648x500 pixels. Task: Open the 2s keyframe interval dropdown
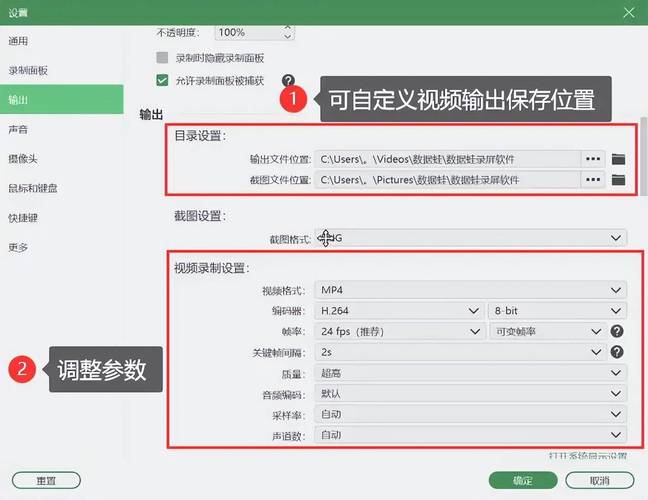point(460,352)
